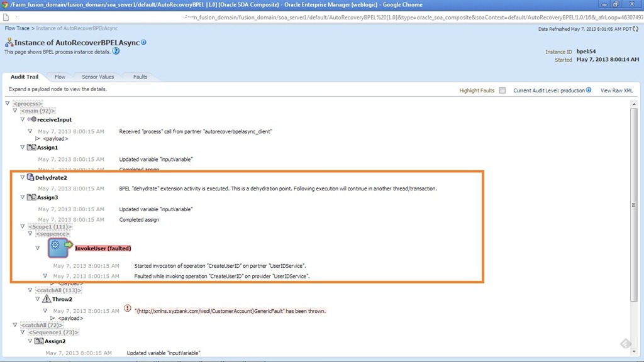Click the View Raw XML link
This screenshot has width=644, height=362.
[x=616, y=90]
